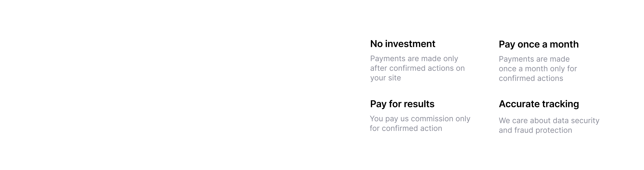Select the "confirmed actions" line under Pay once a month
Image resolution: width=644 pixels, height=170 pixels.
pyautogui.click(x=531, y=78)
